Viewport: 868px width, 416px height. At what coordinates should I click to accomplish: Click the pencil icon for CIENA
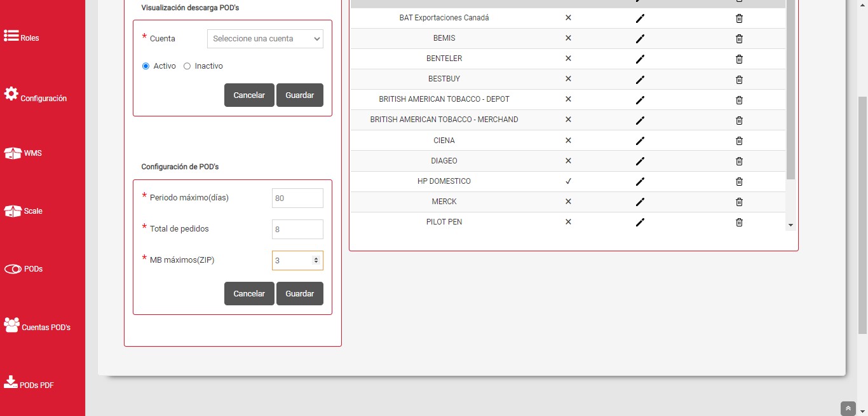click(x=640, y=141)
